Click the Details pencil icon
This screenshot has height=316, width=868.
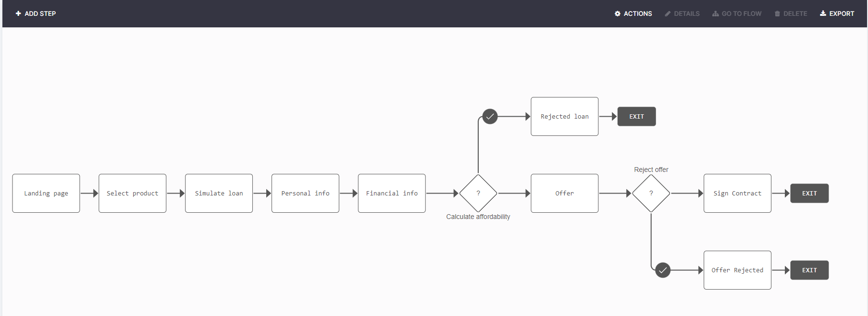click(x=668, y=13)
